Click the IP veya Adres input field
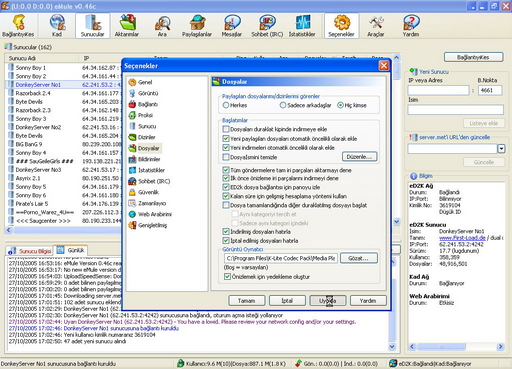The height and width of the screenshot is (369, 512). [439, 90]
